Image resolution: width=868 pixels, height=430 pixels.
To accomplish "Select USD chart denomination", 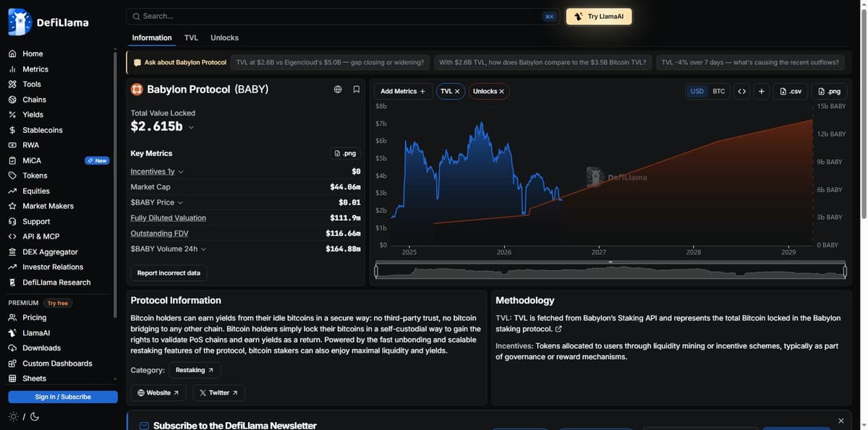I will click(697, 91).
